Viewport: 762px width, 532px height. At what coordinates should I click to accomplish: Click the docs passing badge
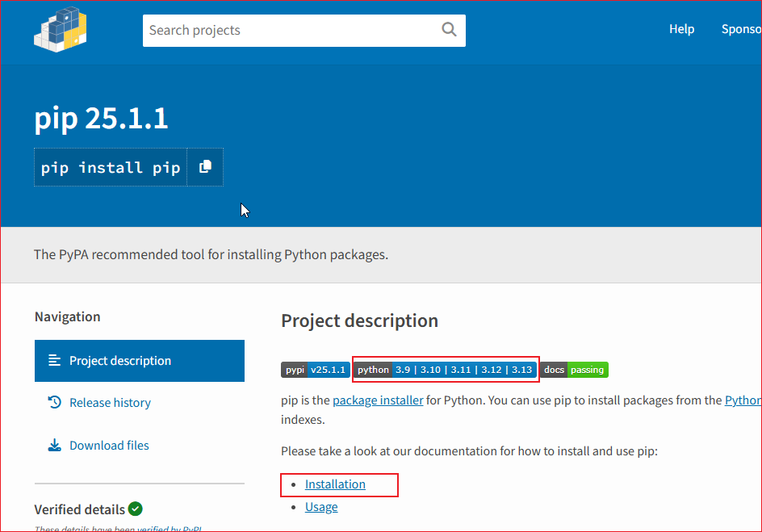(x=574, y=370)
